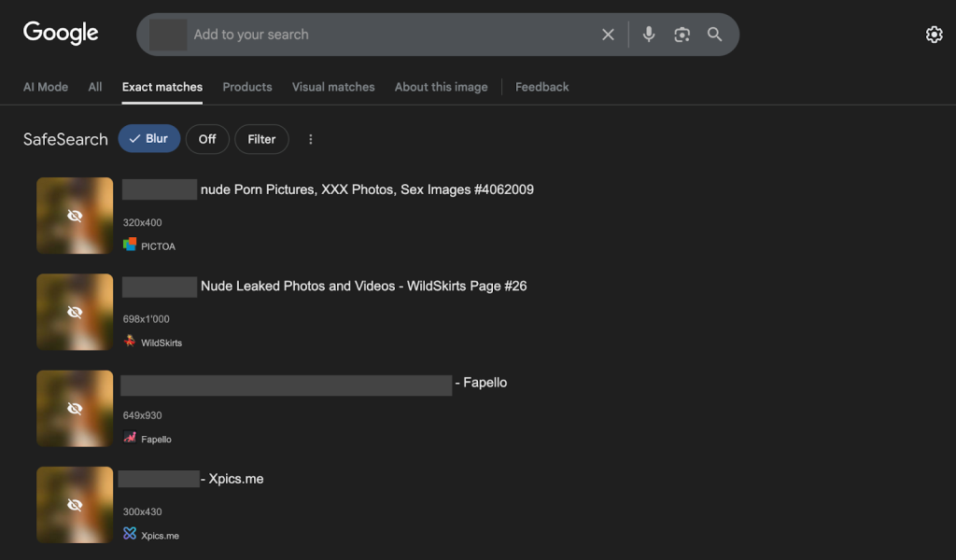Switch to the AI Mode tab
956x560 pixels.
click(x=46, y=87)
